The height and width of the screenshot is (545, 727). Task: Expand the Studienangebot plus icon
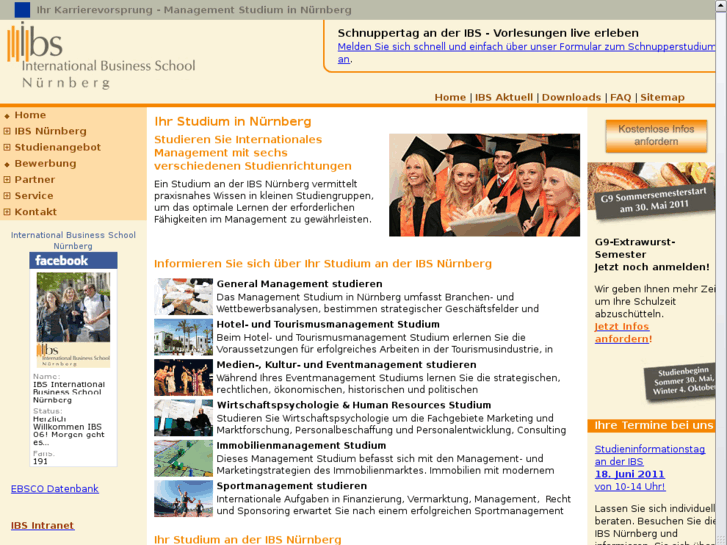[x=7, y=147]
